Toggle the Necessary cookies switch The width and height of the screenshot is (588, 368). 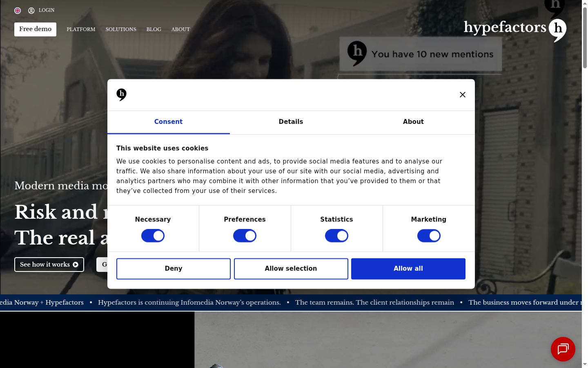click(x=153, y=236)
